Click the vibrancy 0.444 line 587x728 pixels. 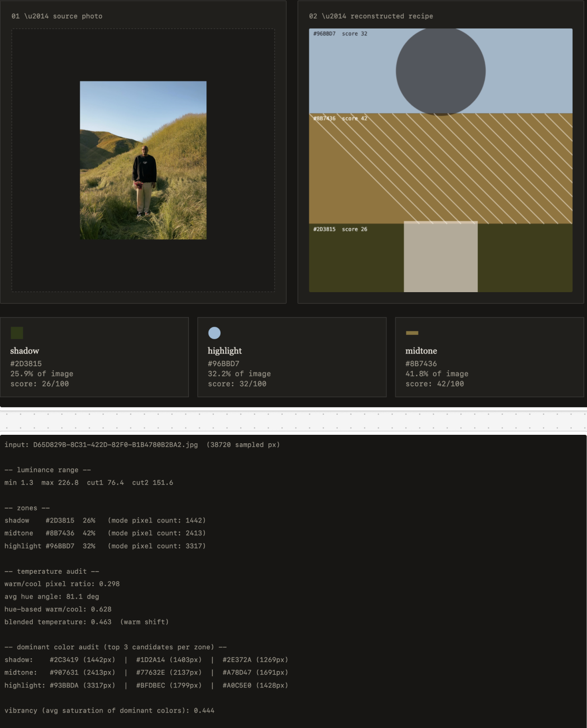click(109, 711)
